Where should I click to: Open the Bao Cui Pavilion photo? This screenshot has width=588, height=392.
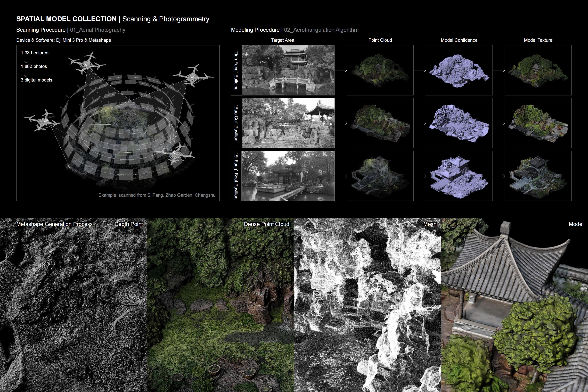(x=288, y=123)
